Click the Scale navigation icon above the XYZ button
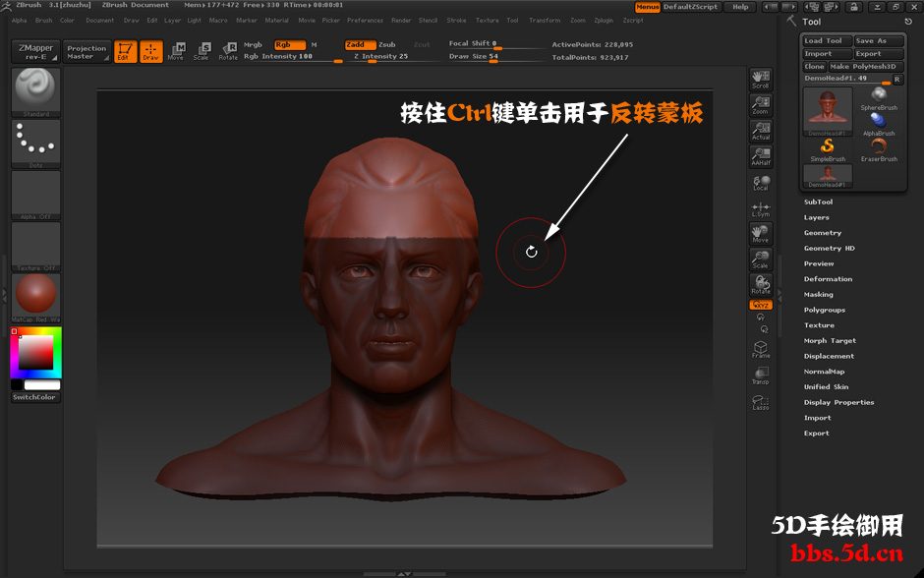 tap(761, 260)
